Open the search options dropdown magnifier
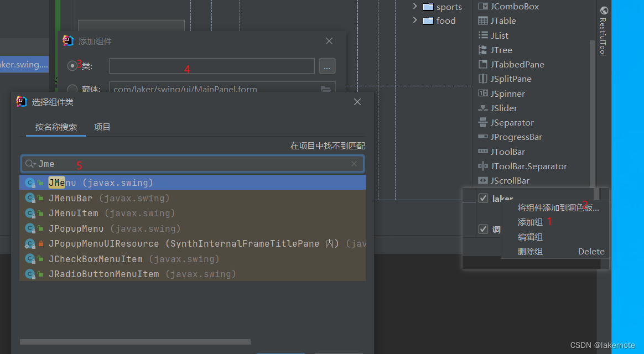The image size is (644, 354). point(30,164)
